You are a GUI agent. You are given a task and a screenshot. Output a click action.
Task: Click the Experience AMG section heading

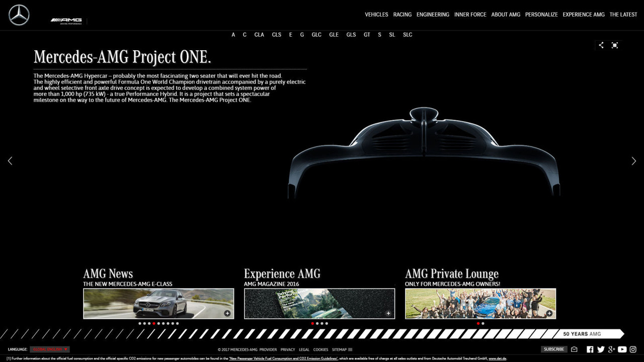[x=282, y=274]
